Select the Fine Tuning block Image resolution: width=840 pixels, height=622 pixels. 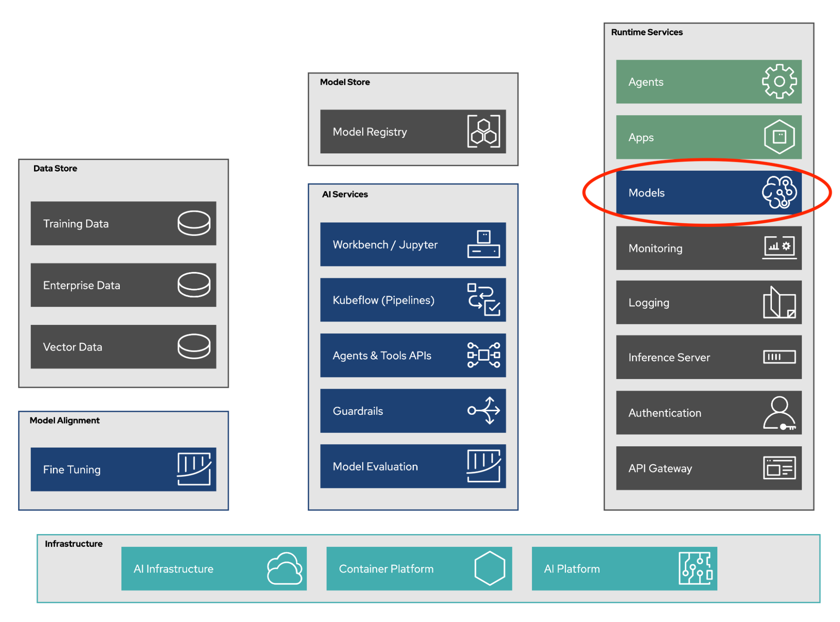tap(123, 469)
